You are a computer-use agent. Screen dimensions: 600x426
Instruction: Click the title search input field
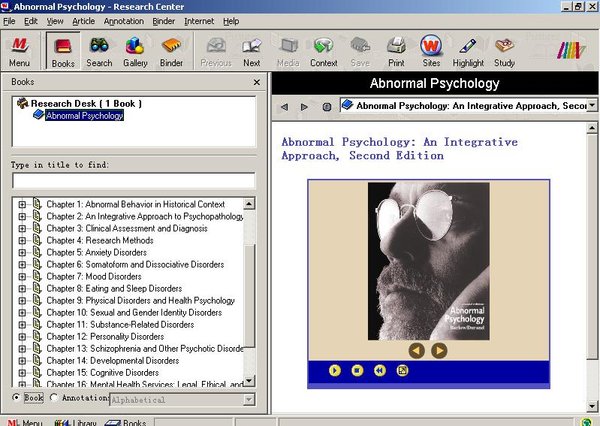click(133, 181)
